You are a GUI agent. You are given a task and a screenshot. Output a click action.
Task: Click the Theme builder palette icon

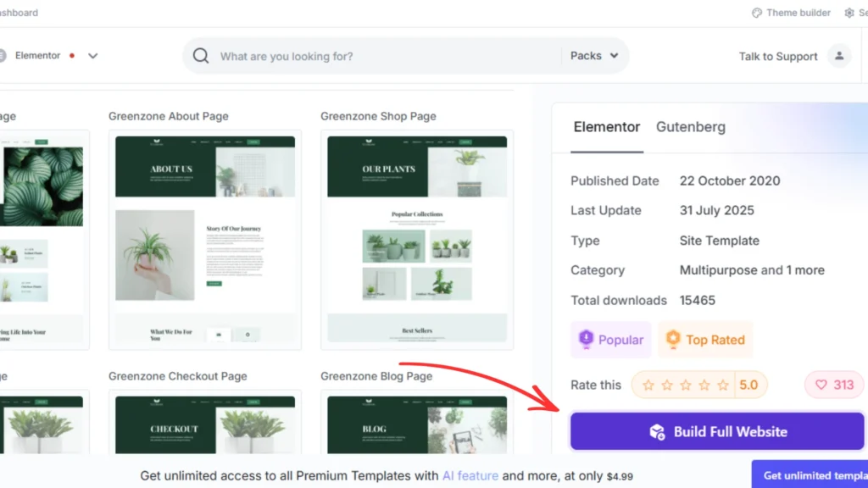coord(757,13)
